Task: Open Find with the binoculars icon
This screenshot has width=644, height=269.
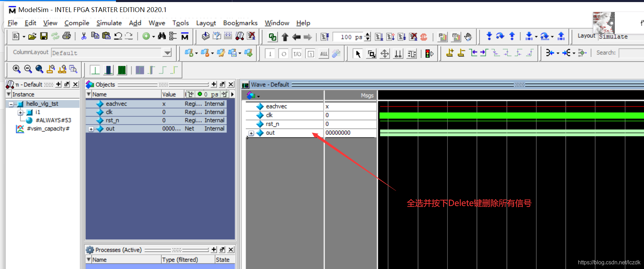Action: coord(162,36)
